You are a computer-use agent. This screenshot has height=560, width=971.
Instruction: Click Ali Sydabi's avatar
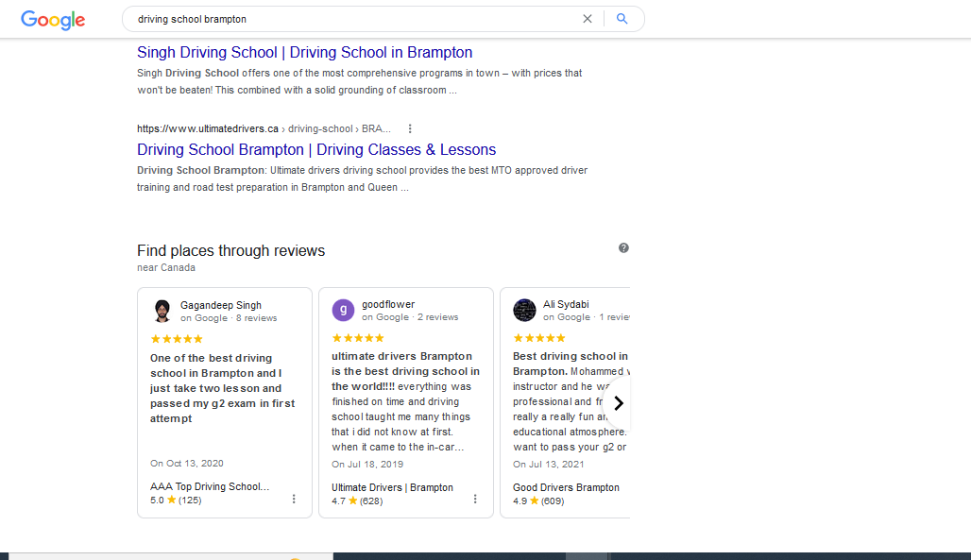[x=524, y=310]
